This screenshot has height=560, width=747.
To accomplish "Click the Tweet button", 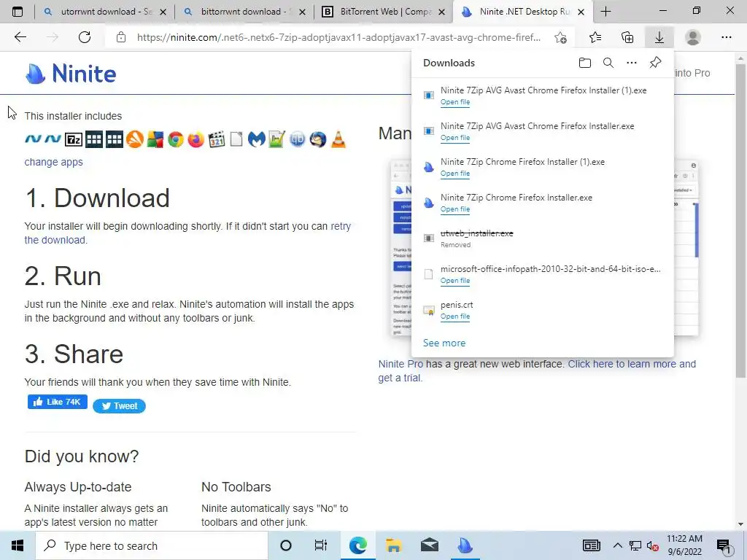I will pos(119,405).
